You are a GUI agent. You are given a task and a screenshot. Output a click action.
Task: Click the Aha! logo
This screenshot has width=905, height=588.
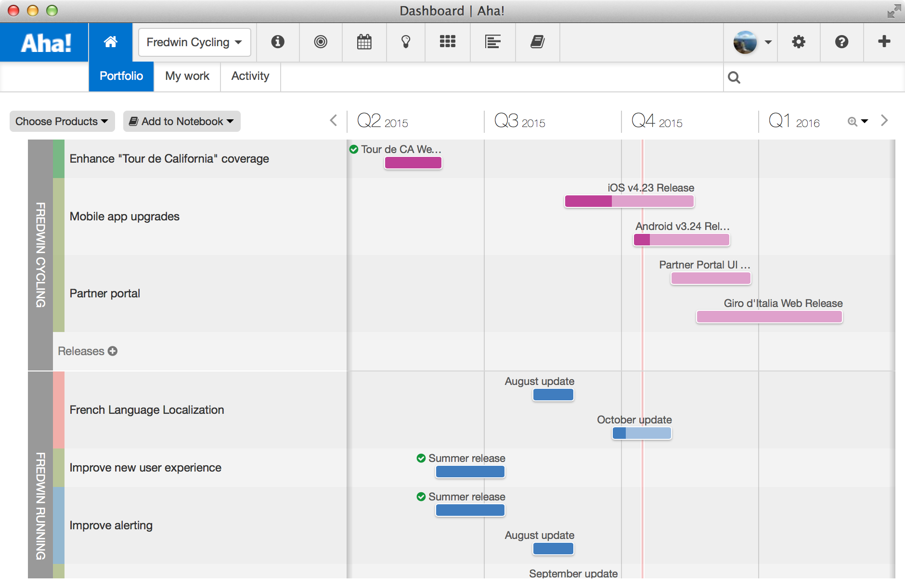click(45, 42)
